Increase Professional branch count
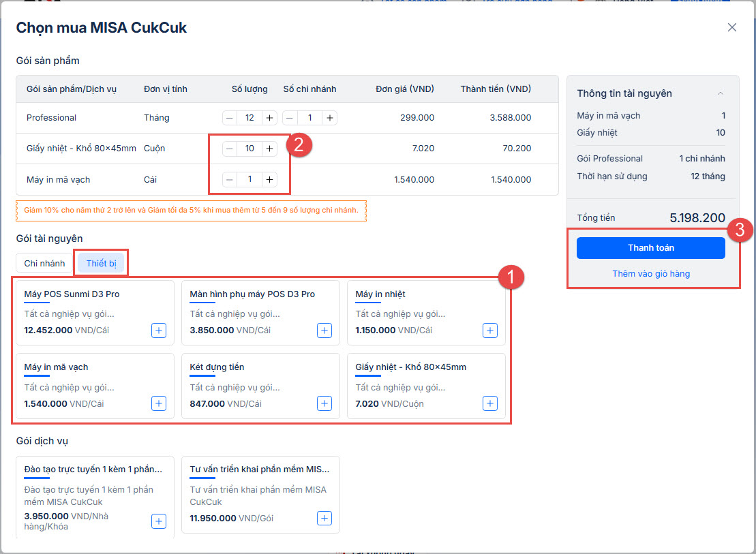This screenshot has height=554, width=756. coord(330,118)
